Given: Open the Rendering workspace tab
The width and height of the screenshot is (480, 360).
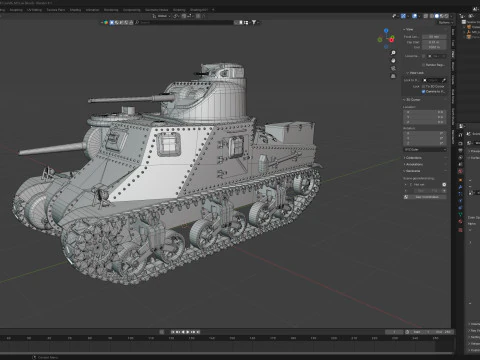Looking at the screenshot, I should [x=111, y=10].
